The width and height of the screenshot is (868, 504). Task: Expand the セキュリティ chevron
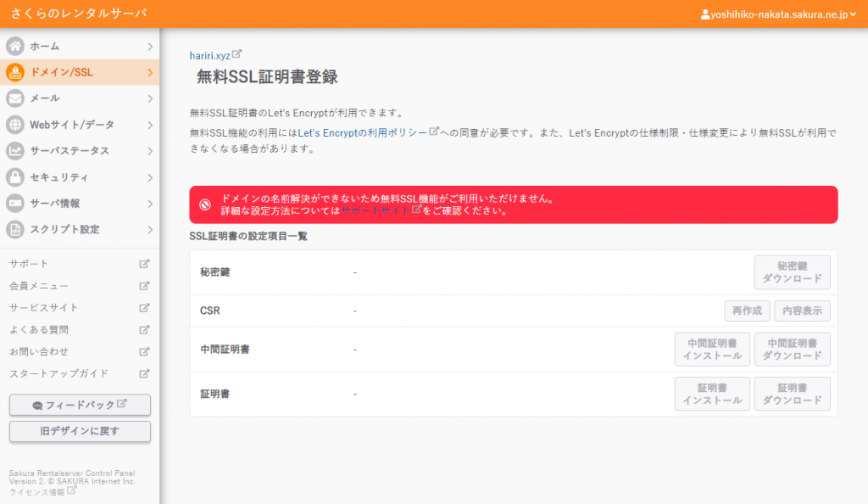click(x=150, y=178)
